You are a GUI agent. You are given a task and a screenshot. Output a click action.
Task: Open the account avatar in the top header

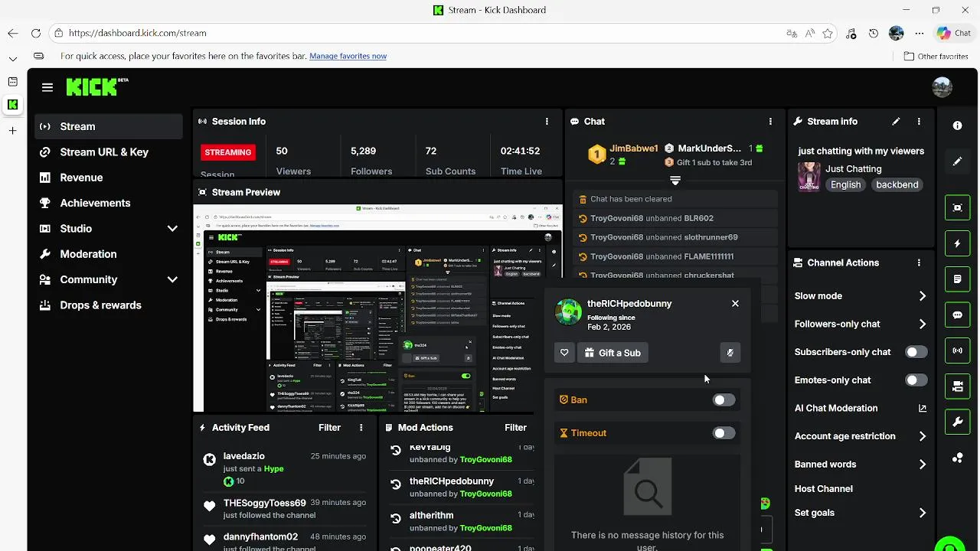(x=942, y=86)
